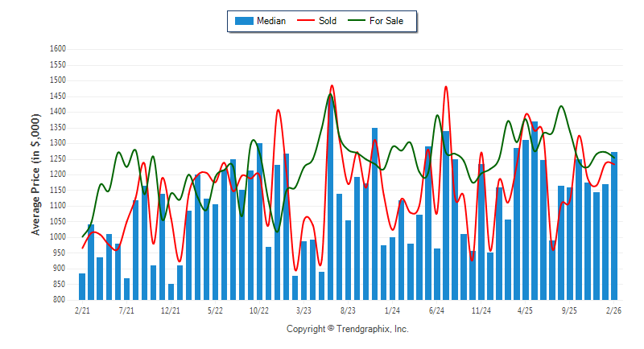Click the 800 y-axis tick label
Image resolution: width=644 pixels, height=349 pixels.
(x=60, y=300)
